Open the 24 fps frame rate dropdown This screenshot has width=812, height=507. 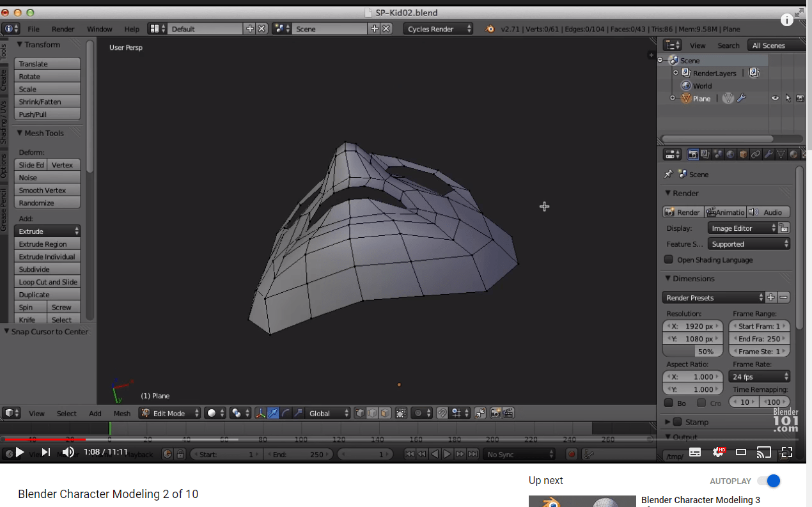click(760, 377)
